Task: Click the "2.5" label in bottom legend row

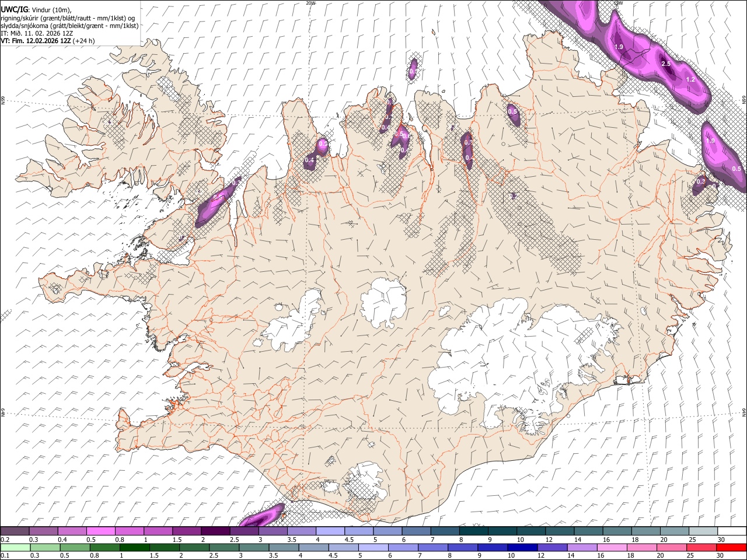Action: pyautogui.click(x=214, y=556)
